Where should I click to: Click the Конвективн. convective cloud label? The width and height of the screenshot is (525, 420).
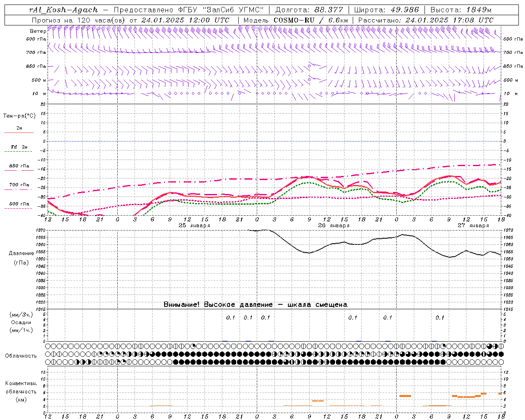click(21, 383)
